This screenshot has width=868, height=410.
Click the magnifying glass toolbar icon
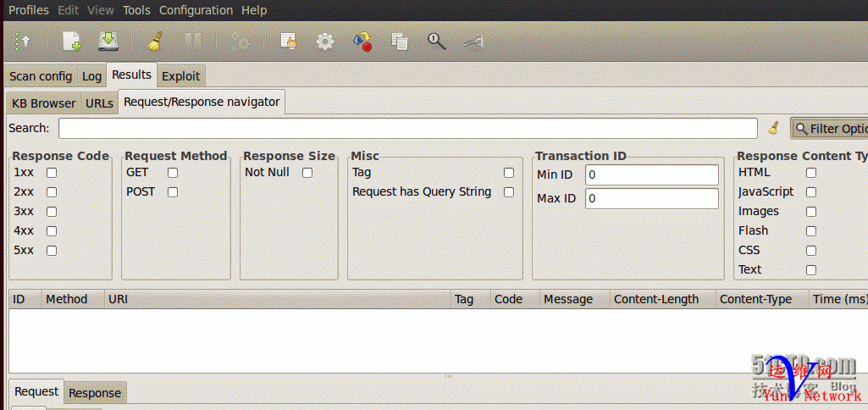[436, 42]
